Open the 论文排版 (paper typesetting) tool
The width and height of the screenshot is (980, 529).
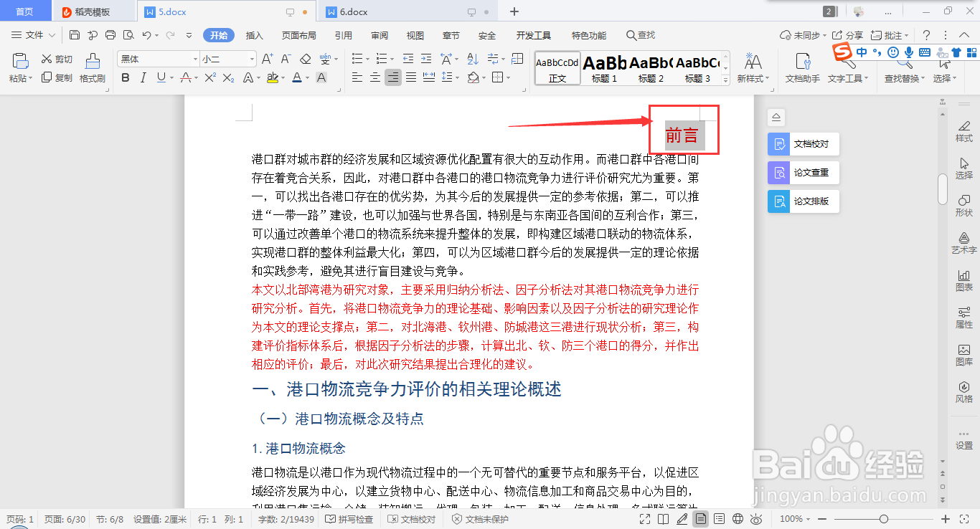(803, 201)
